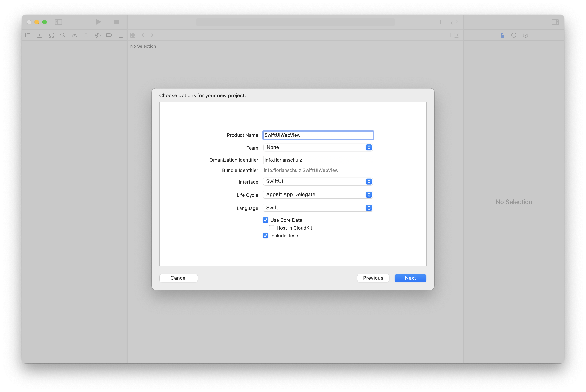The width and height of the screenshot is (586, 392).
Task: Click the blue Next button
Action: coord(410,278)
